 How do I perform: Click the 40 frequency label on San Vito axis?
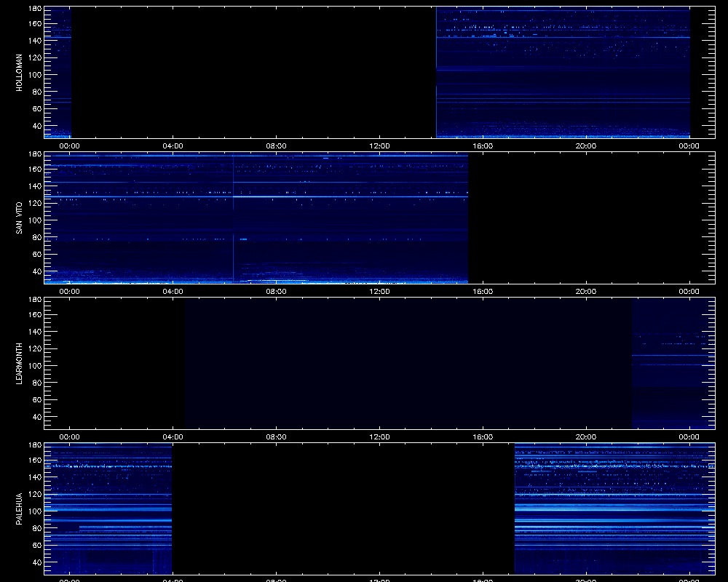pos(37,271)
